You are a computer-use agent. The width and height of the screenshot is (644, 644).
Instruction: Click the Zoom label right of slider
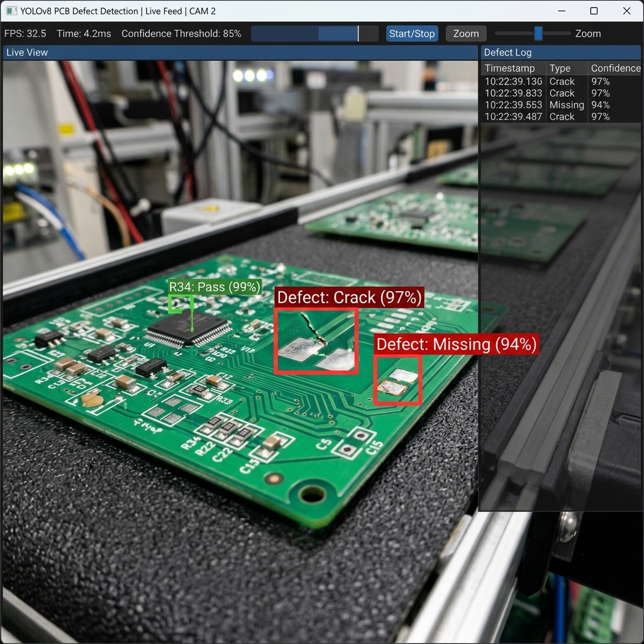[588, 34]
